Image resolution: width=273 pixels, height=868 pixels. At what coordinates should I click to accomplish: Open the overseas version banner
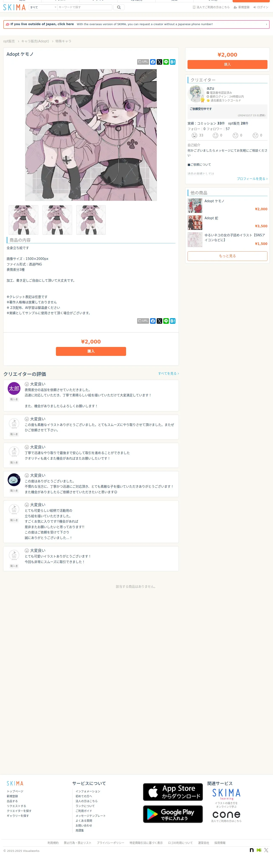pyautogui.click(x=136, y=24)
